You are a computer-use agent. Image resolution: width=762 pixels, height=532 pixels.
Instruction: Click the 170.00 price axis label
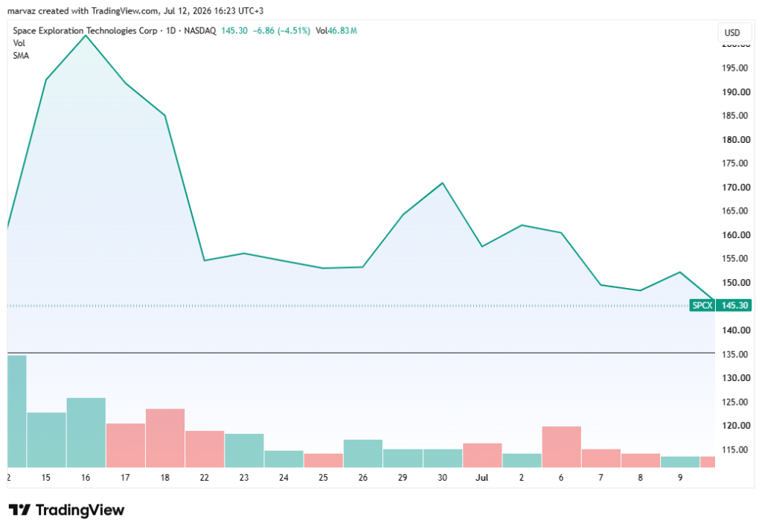736,187
